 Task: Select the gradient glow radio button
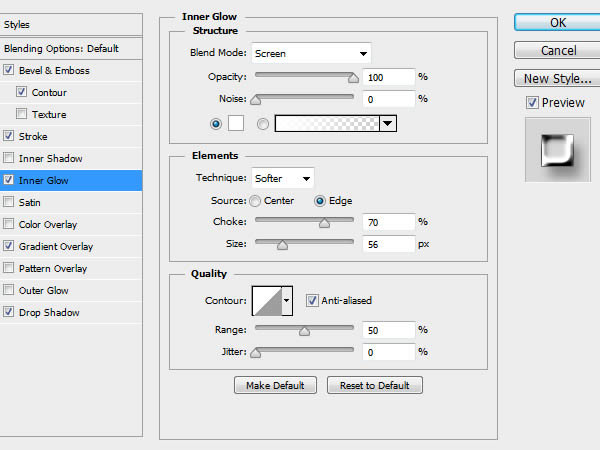pos(263,124)
